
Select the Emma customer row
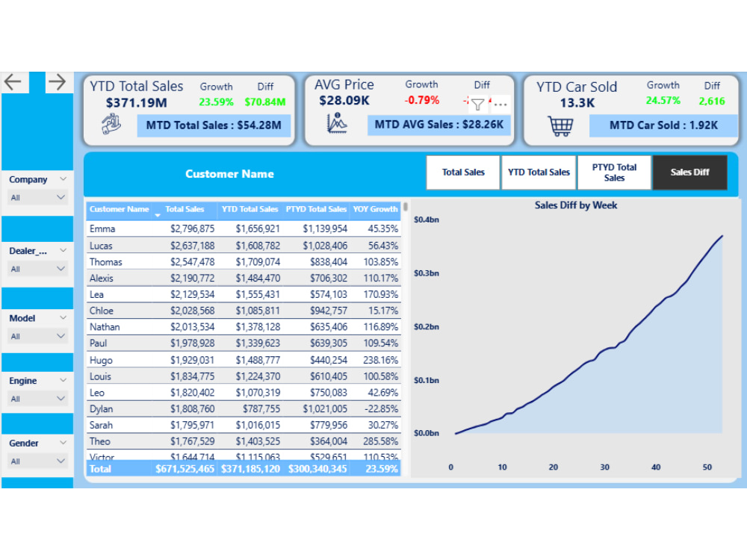(244, 228)
